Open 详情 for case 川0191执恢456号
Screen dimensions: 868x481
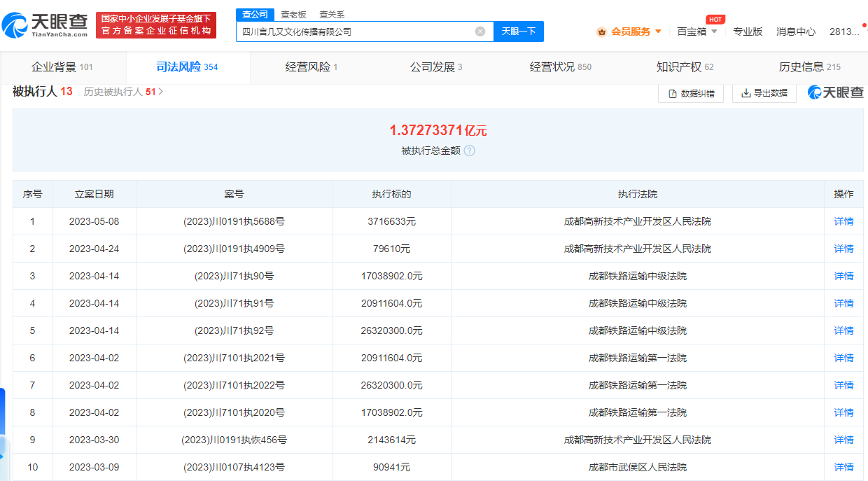click(x=843, y=440)
